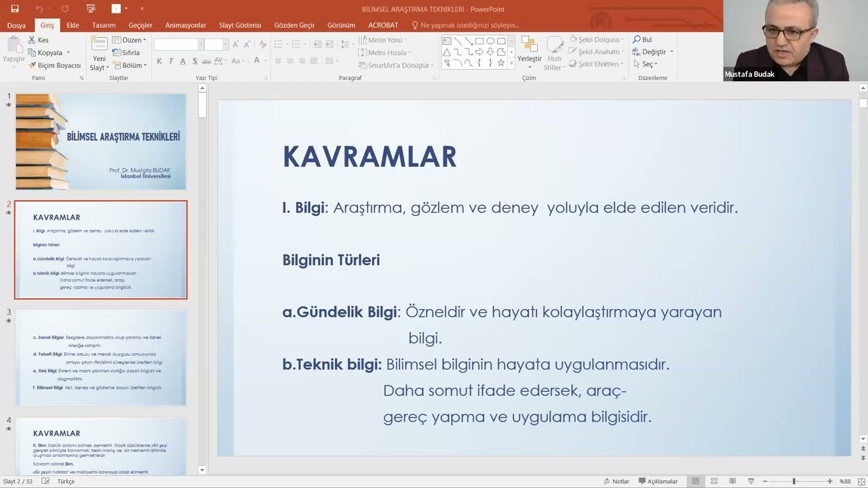Click the Kes (cut) scissors button
868x488 pixels.
38,40
